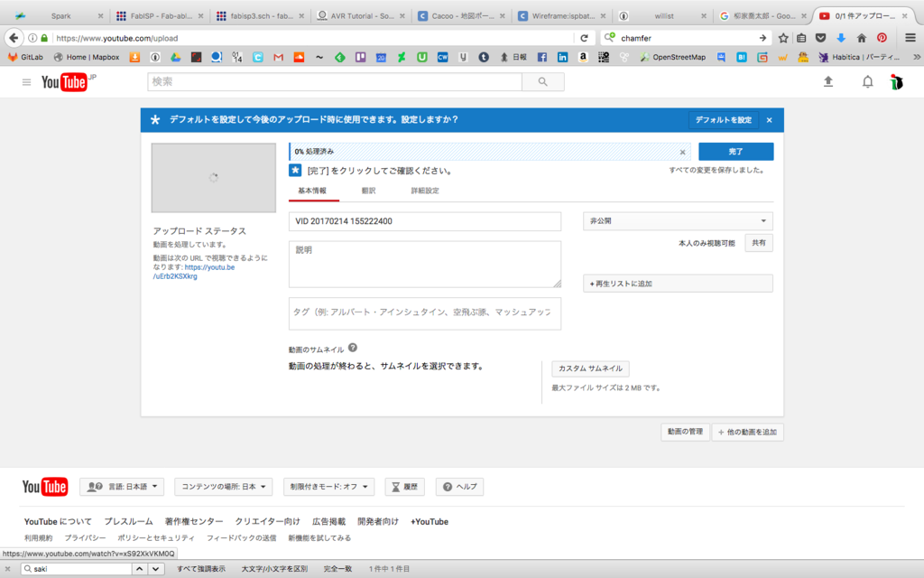Switch to the 翻訳 tab

[x=368, y=191]
